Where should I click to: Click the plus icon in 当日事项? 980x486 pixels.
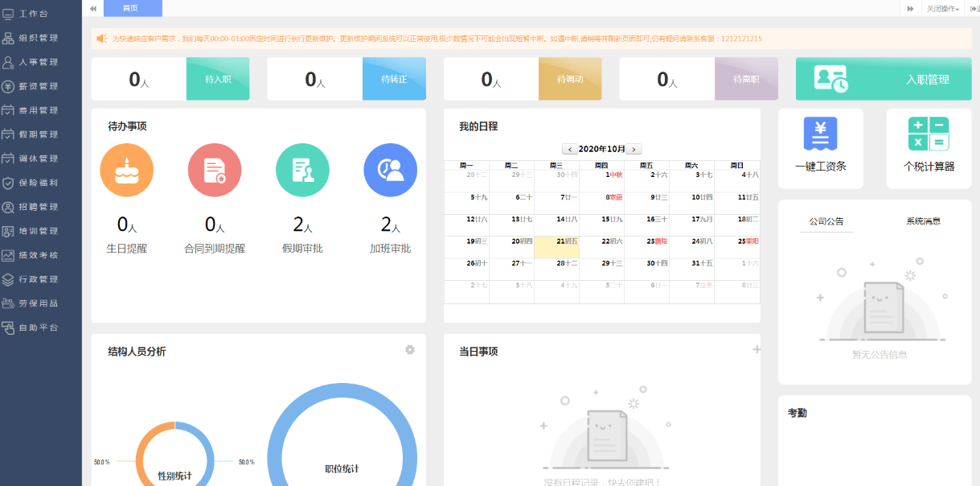pyautogui.click(x=757, y=349)
